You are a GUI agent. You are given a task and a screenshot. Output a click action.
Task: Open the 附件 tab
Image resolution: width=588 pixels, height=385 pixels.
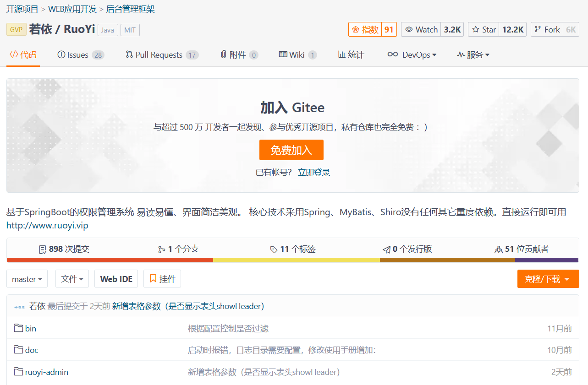(x=239, y=55)
